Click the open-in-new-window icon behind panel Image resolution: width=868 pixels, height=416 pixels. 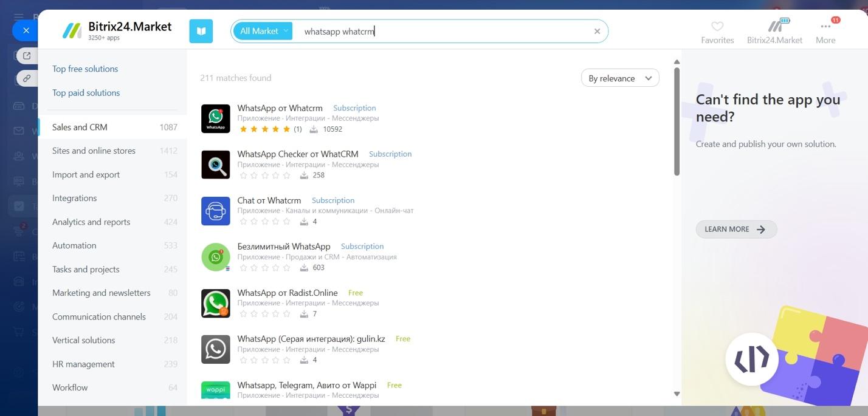[x=27, y=56]
